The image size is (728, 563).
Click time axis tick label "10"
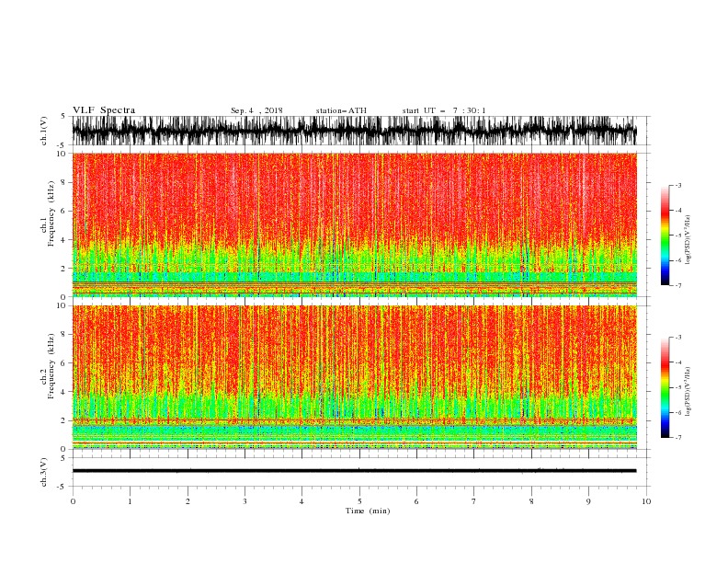[x=646, y=501]
